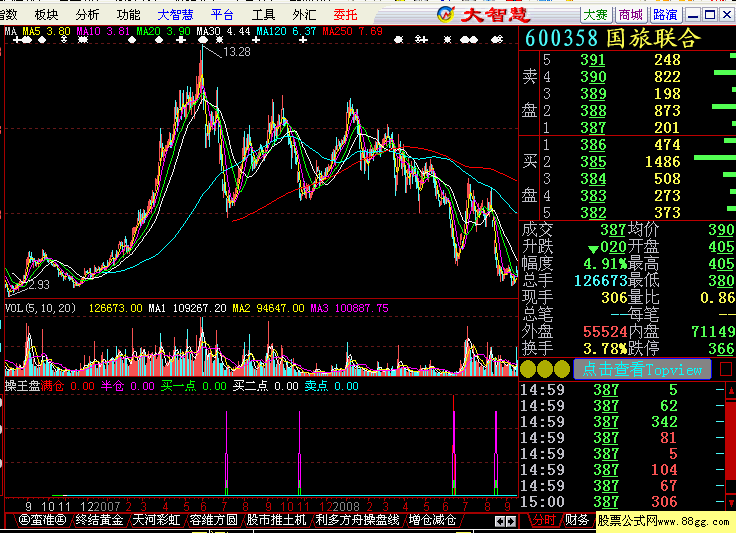Click the MA120 6.37 indicator label
Image resolution: width=736 pixels, height=533 pixels.
286,31
